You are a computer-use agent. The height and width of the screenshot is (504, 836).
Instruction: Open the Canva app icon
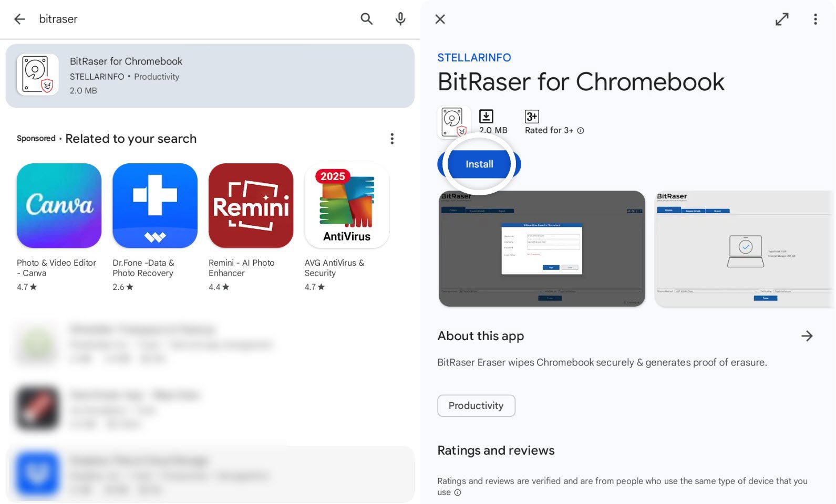click(59, 205)
